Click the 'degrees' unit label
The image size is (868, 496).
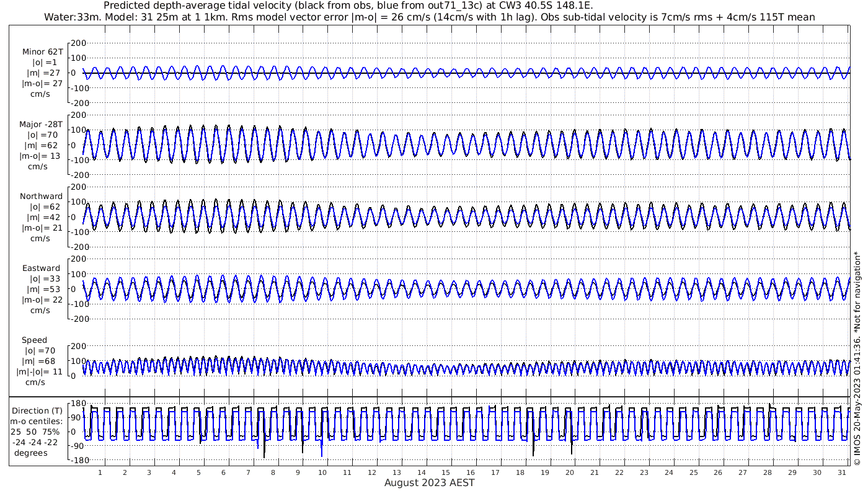tap(30, 453)
